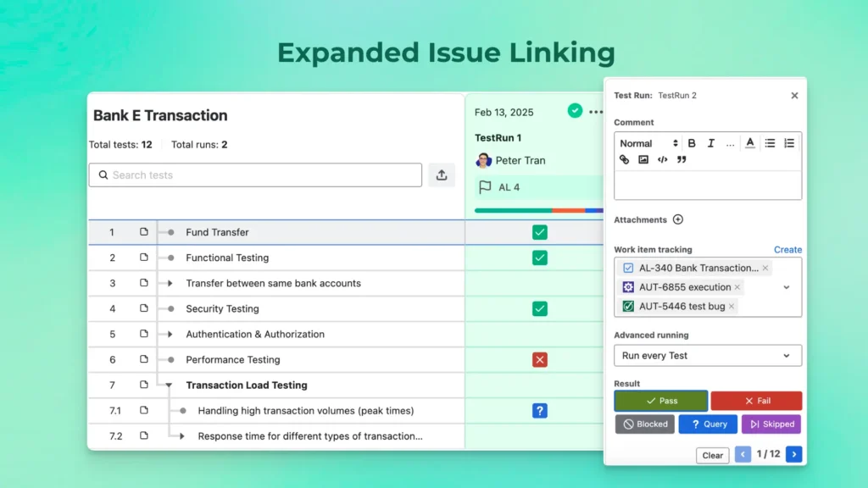Go to previous test with left arrow
Screen dimensions: 868x488
(743, 454)
